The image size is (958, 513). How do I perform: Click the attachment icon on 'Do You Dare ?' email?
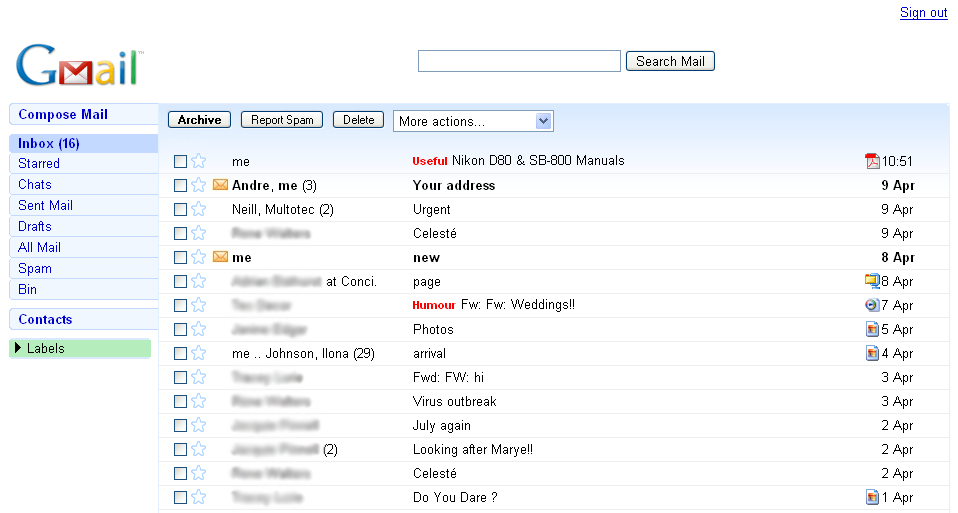[872, 497]
